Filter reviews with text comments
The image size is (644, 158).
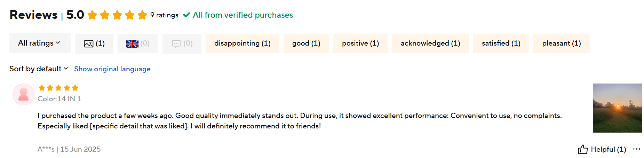point(182,44)
